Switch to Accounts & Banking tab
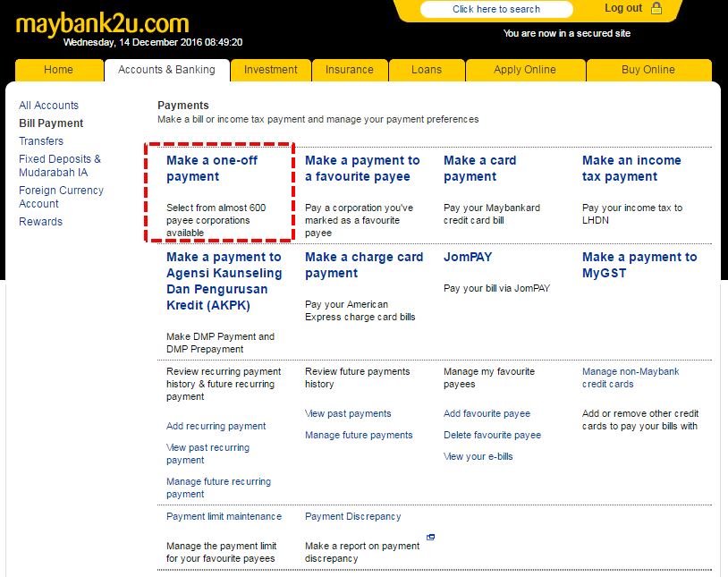728x577 pixels. [x=166, y=70]
